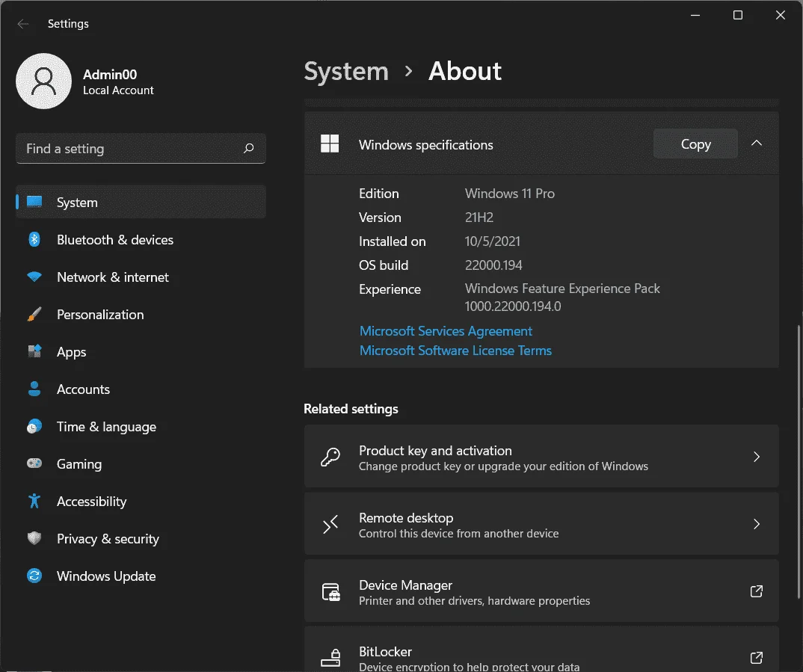Click the Admin00 profile avatar
The image size is (803, 672).
point(43,81)
